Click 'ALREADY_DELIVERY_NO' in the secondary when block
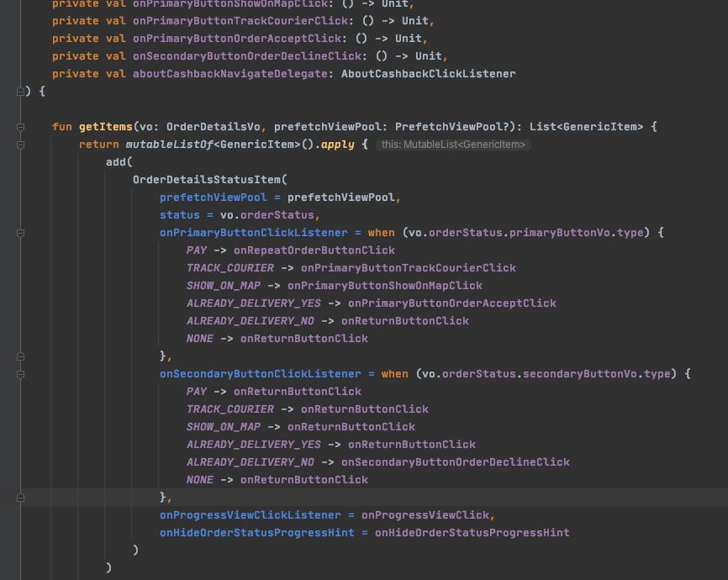The image size is (728, 580). pos(251,462)
